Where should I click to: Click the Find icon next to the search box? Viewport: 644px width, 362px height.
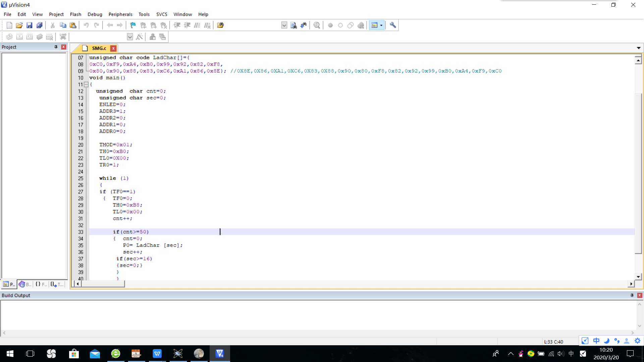293,25
